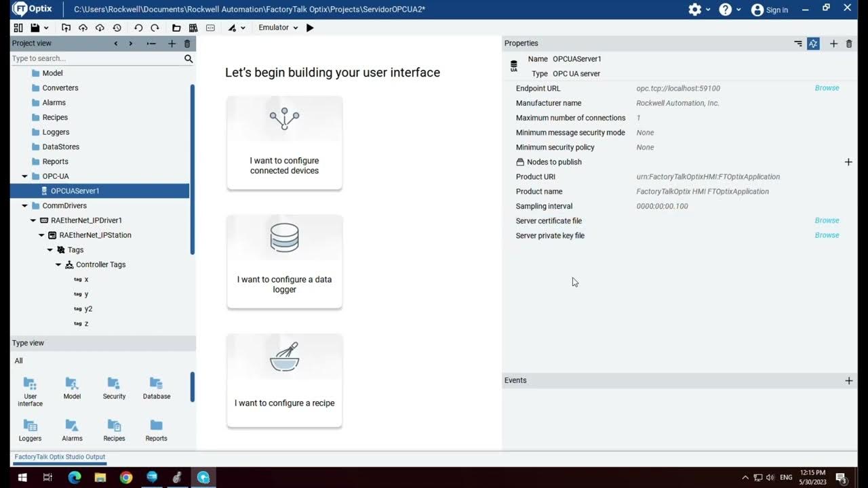Image resolution: width=868 pixels, height=488 pixels.
Task: Click the download cloud toolbar icon
Action: [x=100, y=28]
